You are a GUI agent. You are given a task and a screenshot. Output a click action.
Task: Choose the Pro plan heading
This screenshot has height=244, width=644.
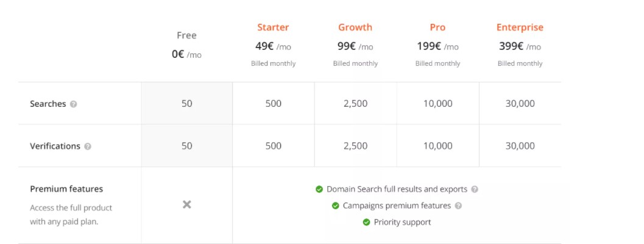(x=437, y=27)
